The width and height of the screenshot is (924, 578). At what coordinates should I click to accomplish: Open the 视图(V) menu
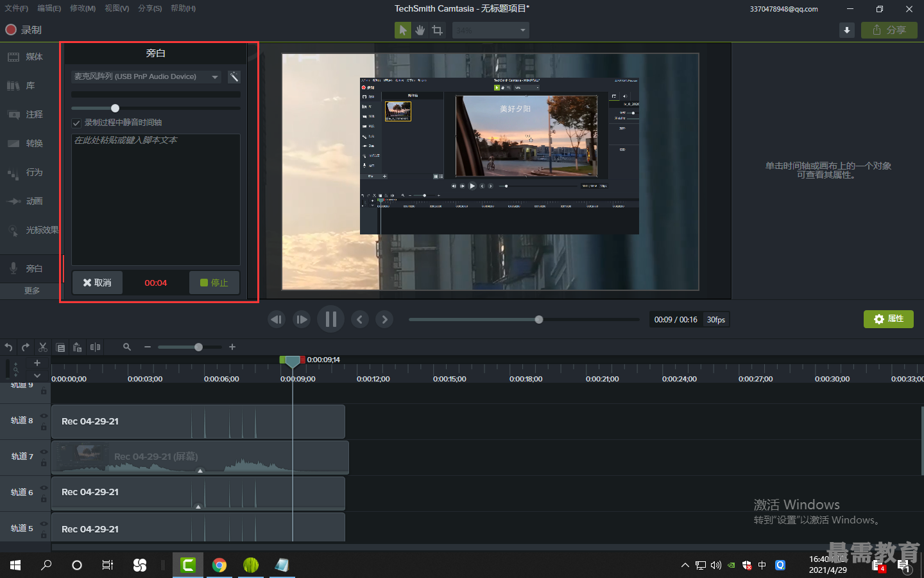click(x=117, y=8)
